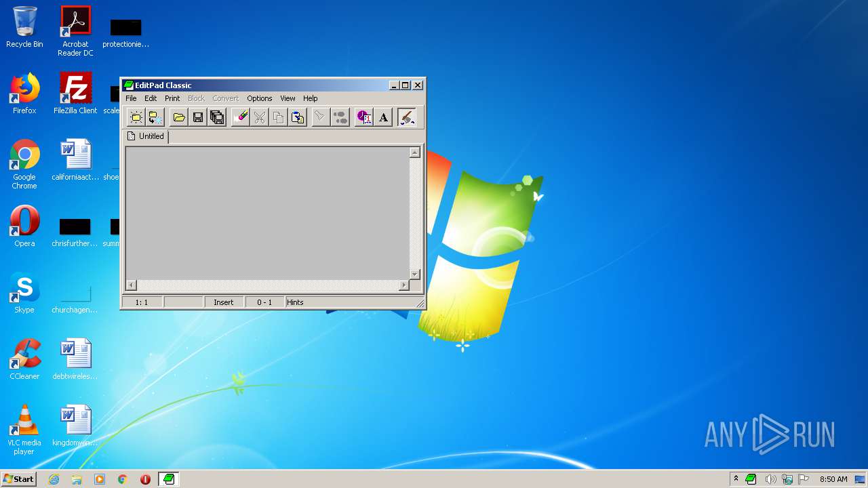Click the eraser toolbar icon

[x=240, y=117]
